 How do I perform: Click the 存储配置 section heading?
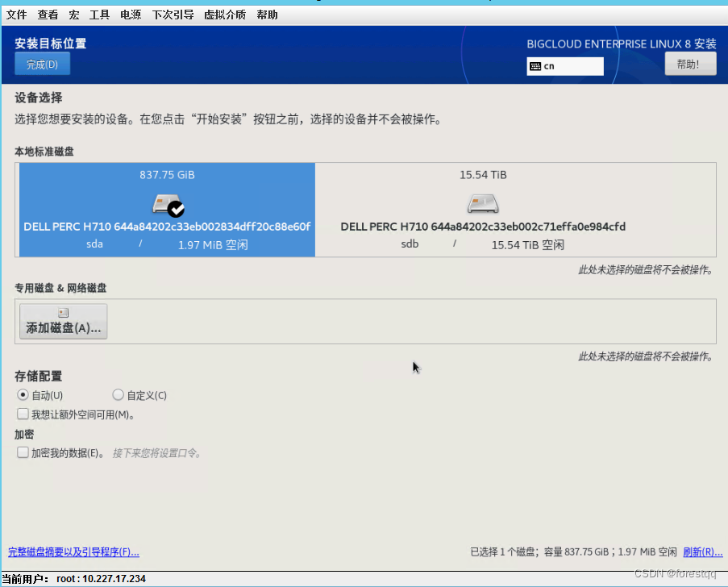38,376
